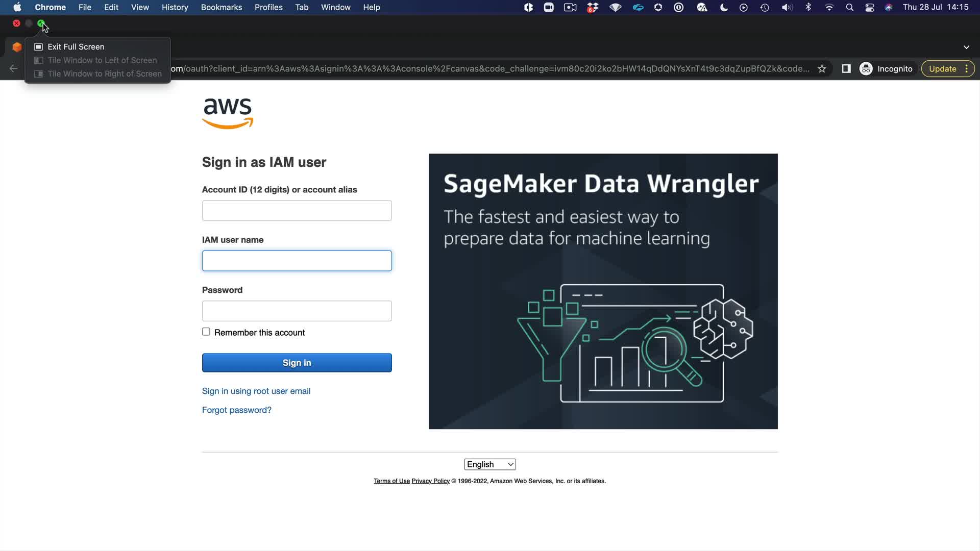Click Forgot password link
980x551 pixels.
coord(237,410)
